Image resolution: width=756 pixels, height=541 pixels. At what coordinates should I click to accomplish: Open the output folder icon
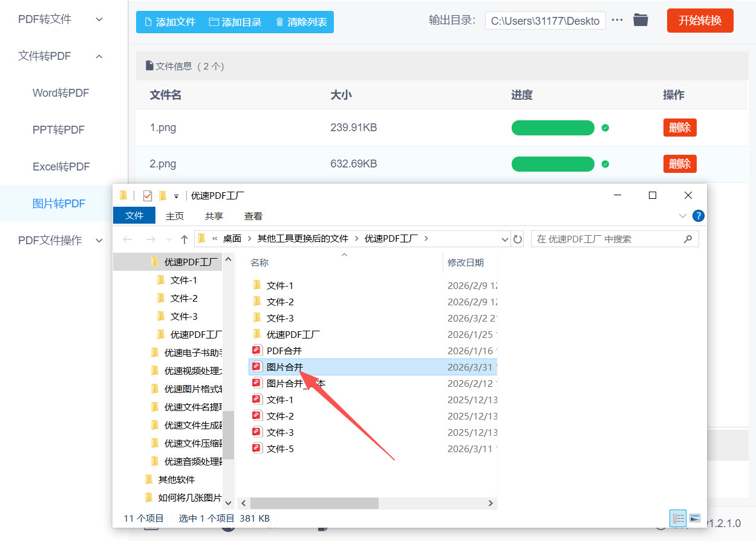point(640,20)
